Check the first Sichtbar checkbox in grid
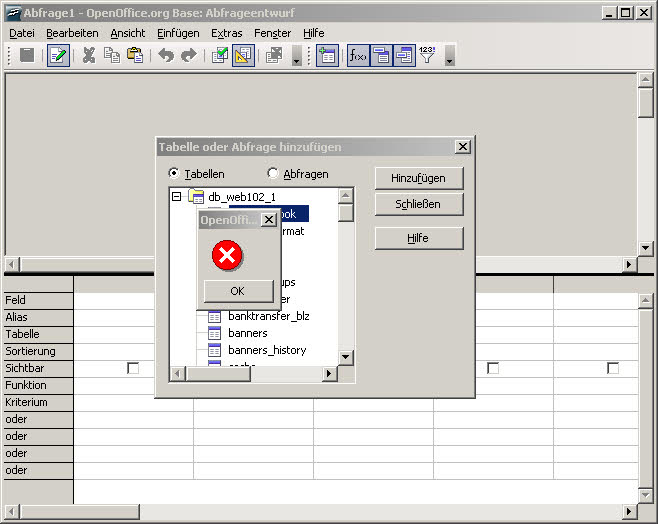The height and width of the screenshot is (524, 658). click(133, 368)
